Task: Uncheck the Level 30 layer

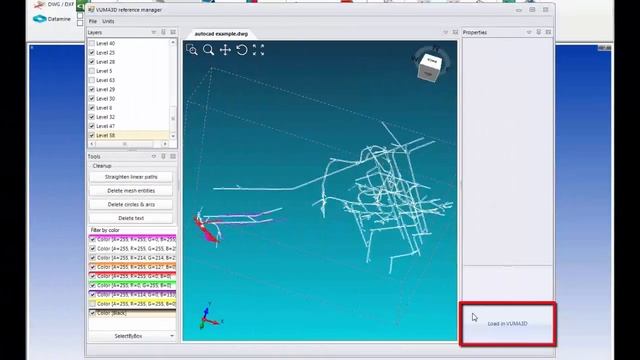Action: [92, 98]
